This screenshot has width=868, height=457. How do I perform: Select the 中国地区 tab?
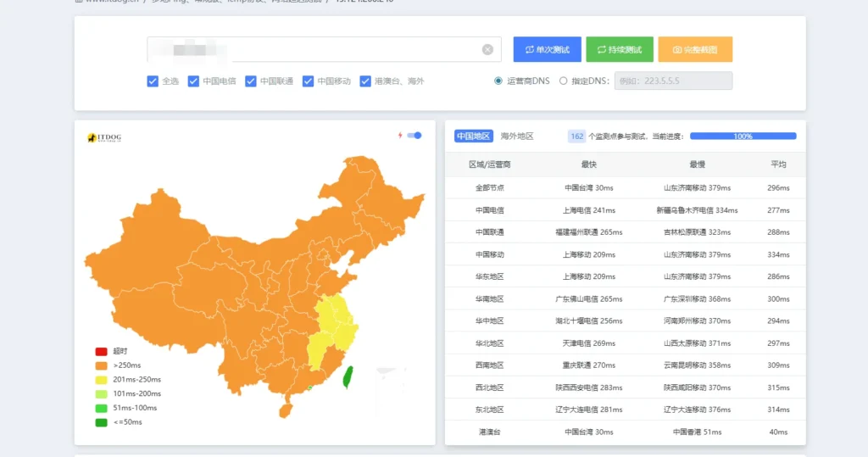coord(473,136)
